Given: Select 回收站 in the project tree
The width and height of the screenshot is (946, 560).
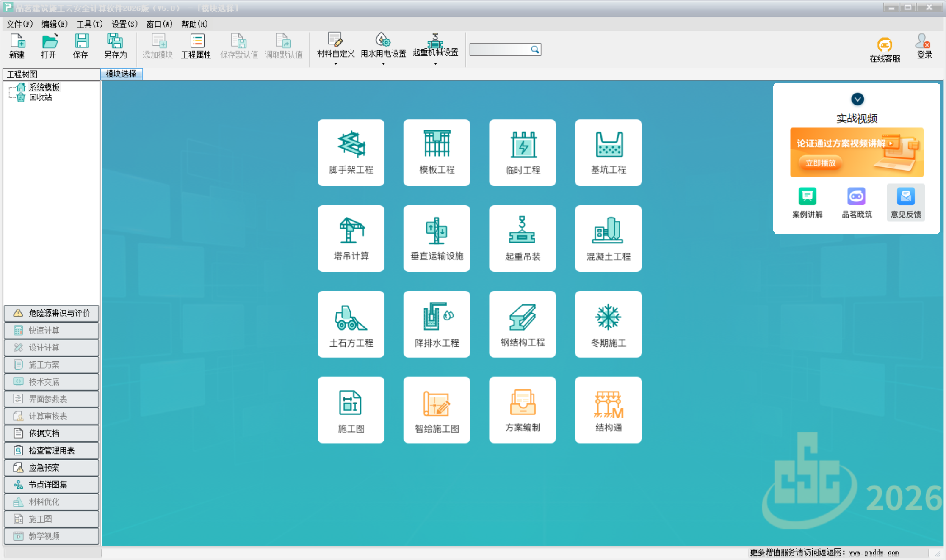Looking at the screenshot, I should tap(40, 97).
